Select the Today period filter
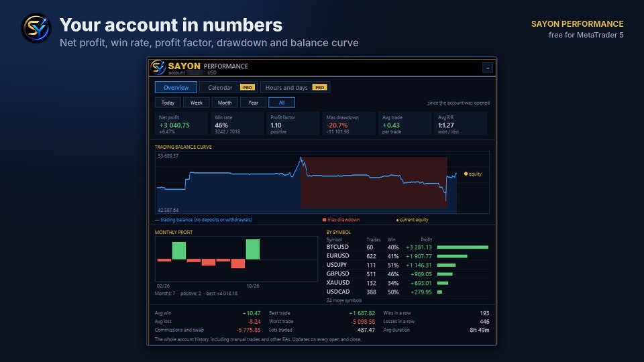The width and height of the screenshot is (644, 362). (x=168, y=103)
